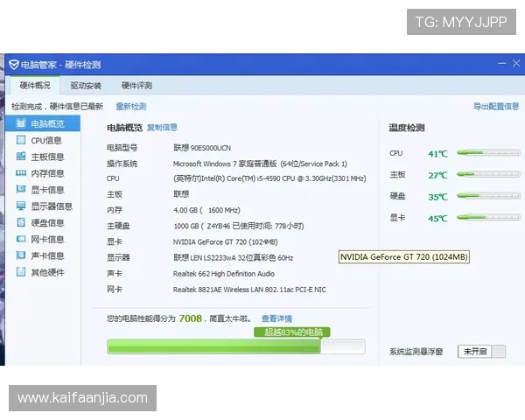Click the 41℃ CPU temperature value

(437, 154)
